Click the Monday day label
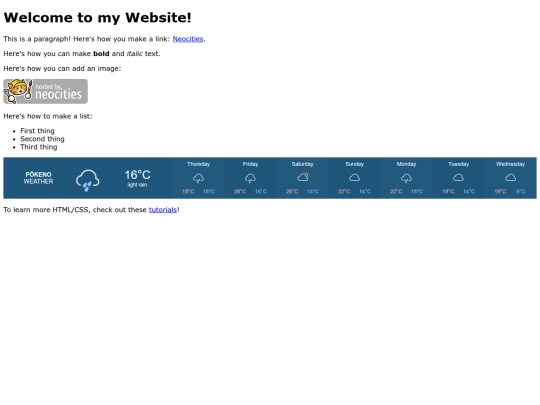The height and width of the screenshot is (405, 540). [406, 164]
